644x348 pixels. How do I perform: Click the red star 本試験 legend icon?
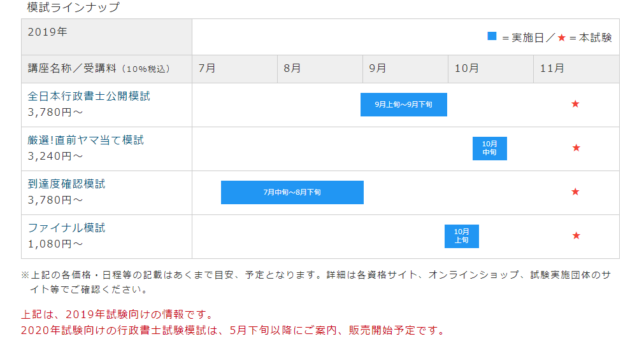click(561, 38)
